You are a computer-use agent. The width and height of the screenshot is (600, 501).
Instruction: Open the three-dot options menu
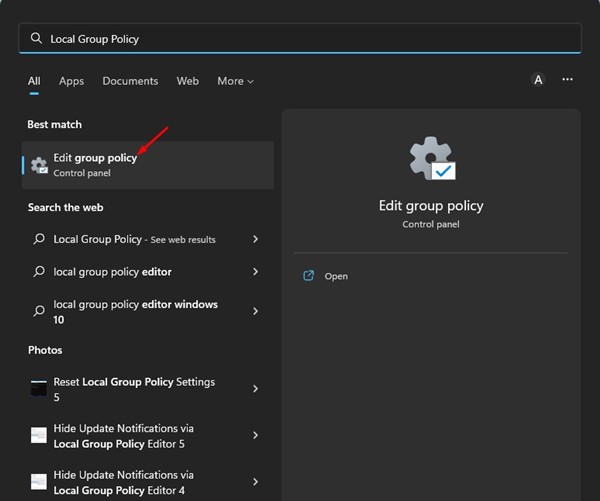[x=568, y=80]
